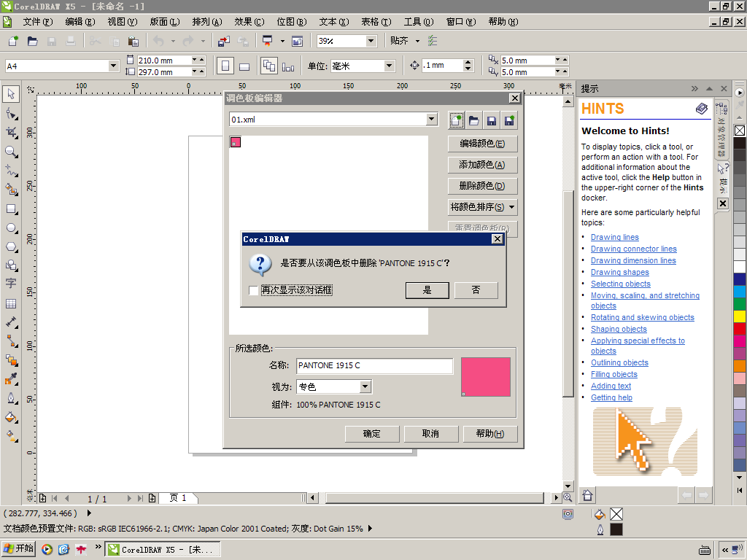Open the 文件(F) menu

[38, 22]
